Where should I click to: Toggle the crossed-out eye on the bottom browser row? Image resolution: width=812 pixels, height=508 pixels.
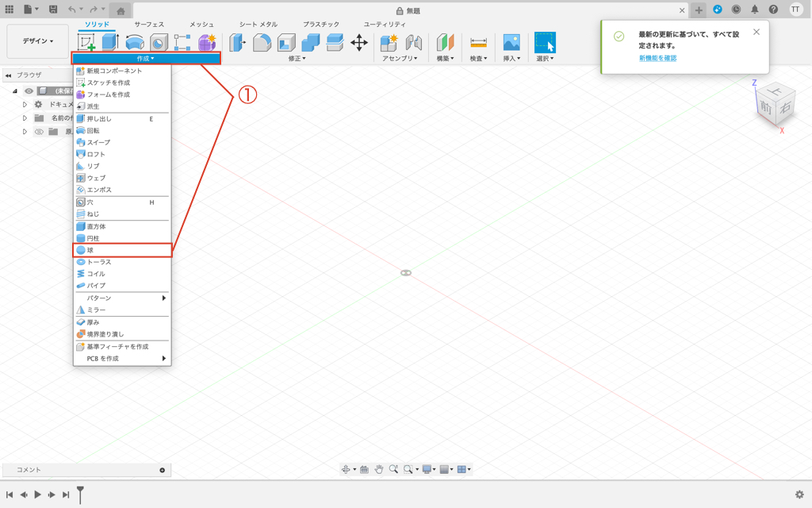coord(39,132)
